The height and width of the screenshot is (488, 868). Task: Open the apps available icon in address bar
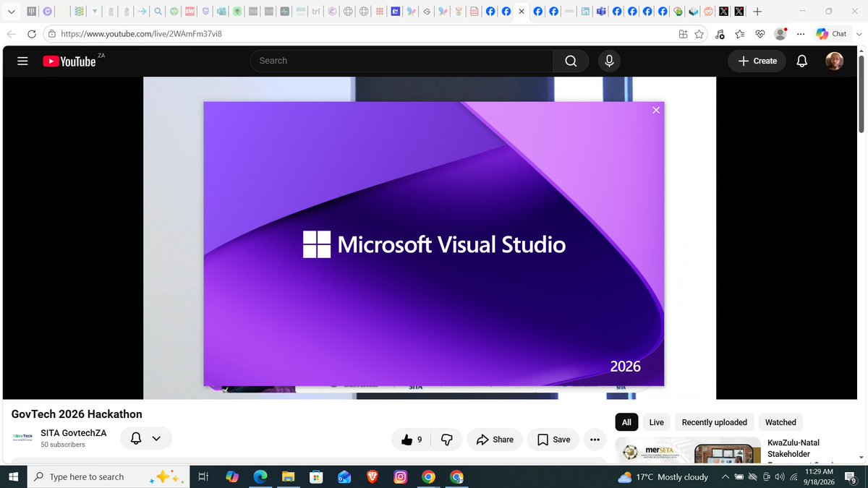click(x=683, y=34)
